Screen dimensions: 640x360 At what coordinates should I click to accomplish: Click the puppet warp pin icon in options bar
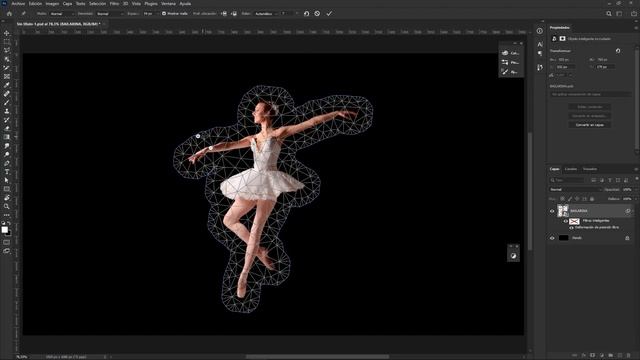(x=23, y=13)
